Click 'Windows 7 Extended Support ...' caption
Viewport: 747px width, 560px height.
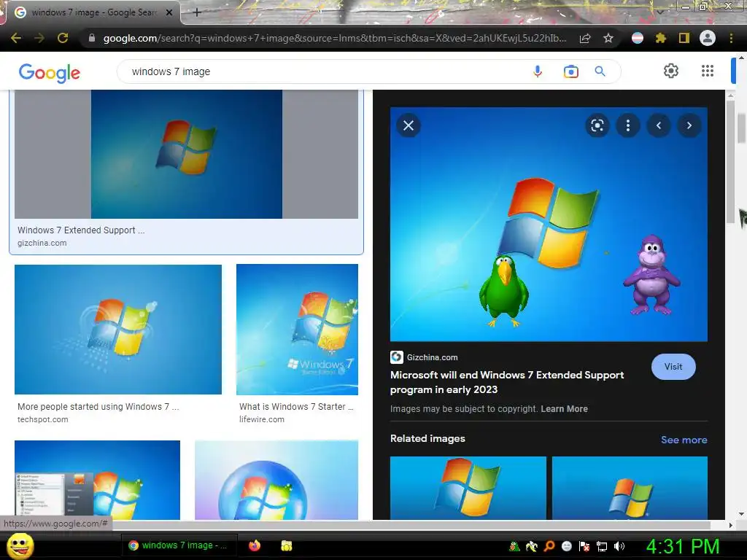(81, 230)
